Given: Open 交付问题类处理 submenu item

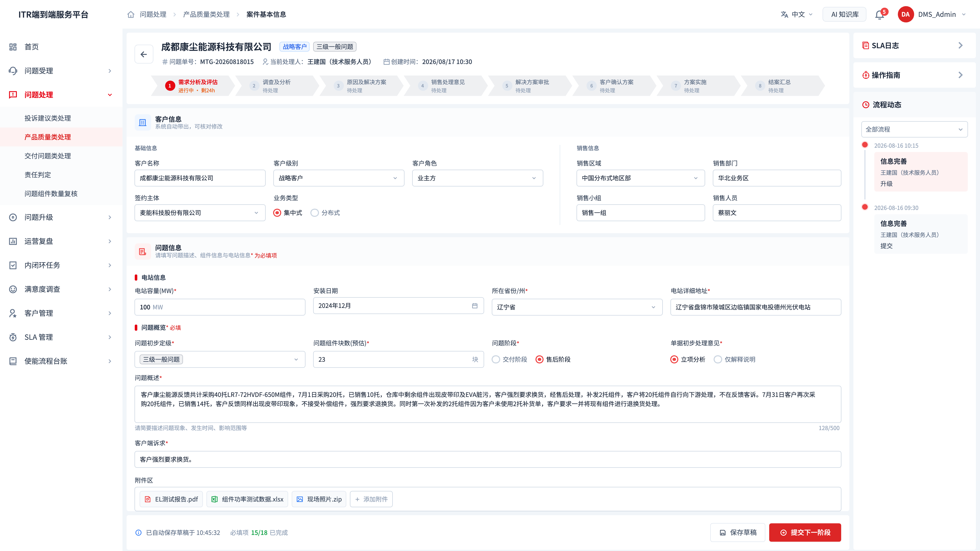Looking at the screenshot, I should [61, 156].
